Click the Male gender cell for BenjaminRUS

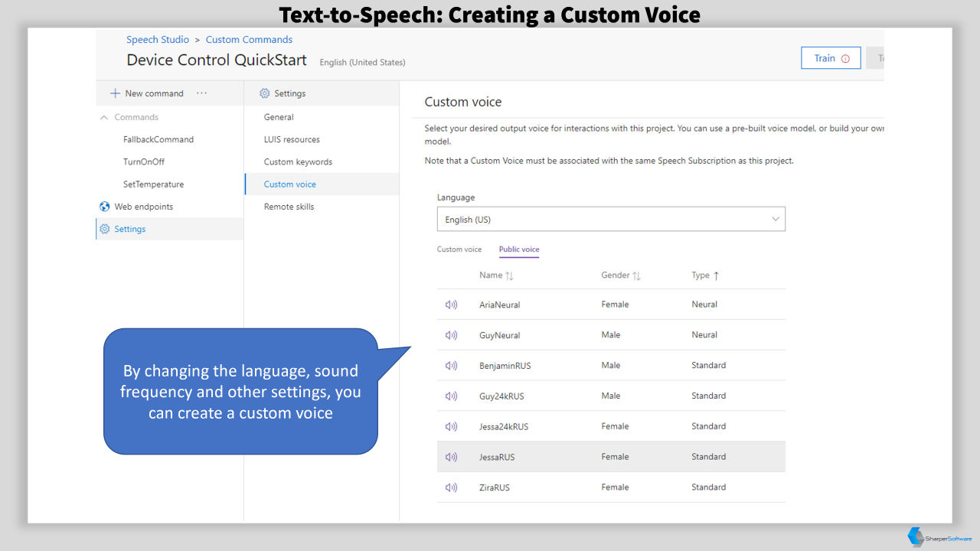[x=611, y=365]
